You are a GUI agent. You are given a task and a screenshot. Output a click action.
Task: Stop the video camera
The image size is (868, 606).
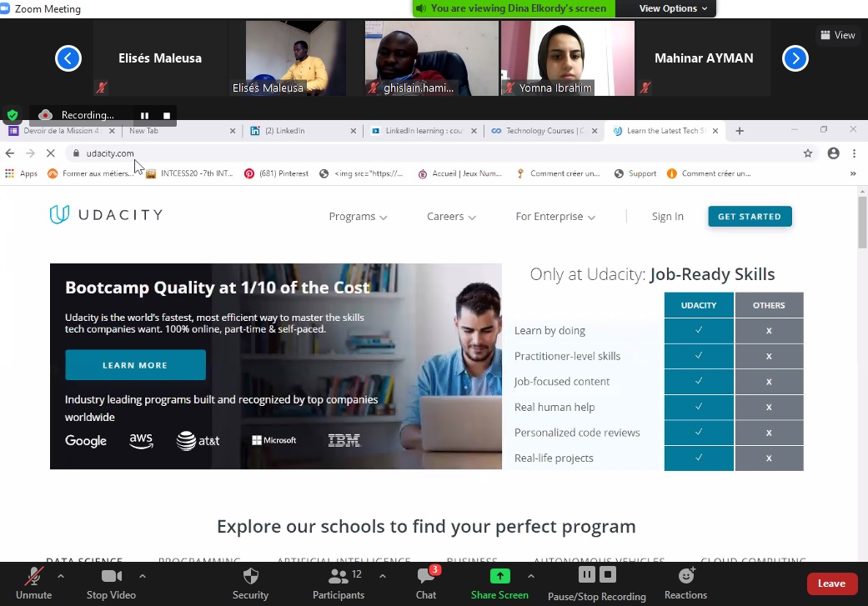tap(111, 576)
